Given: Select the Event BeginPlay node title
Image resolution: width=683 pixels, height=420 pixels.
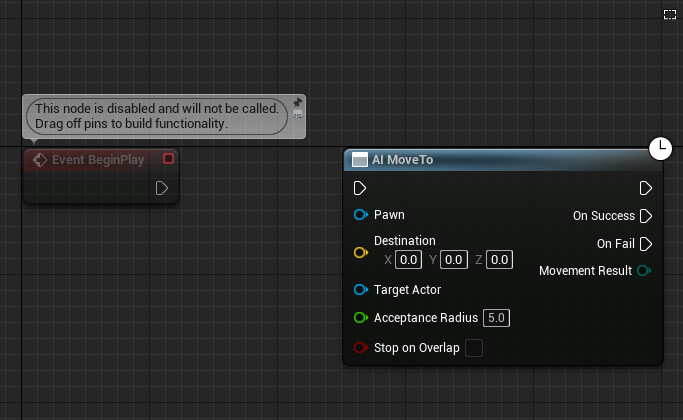Looking at the screenshot, I should pos(98,160).
